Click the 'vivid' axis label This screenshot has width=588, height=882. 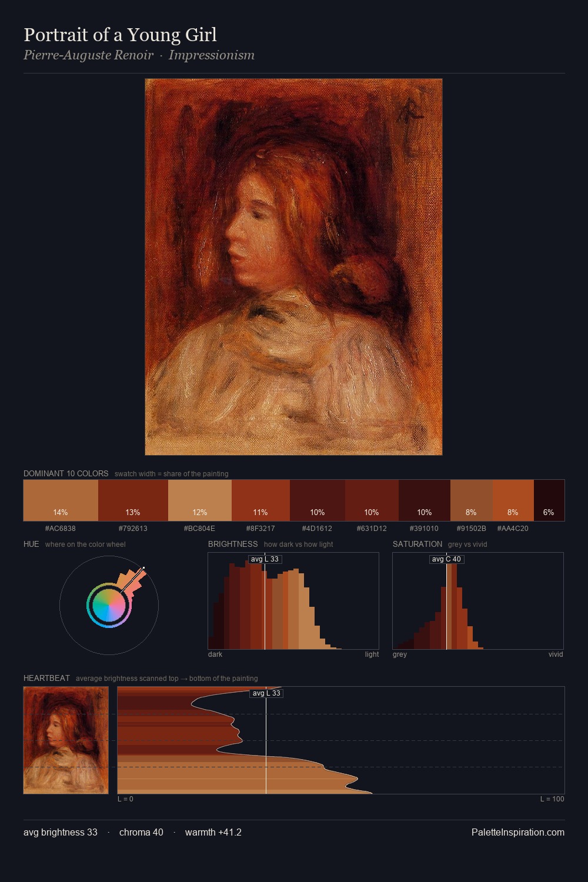(x=556, y=654)
